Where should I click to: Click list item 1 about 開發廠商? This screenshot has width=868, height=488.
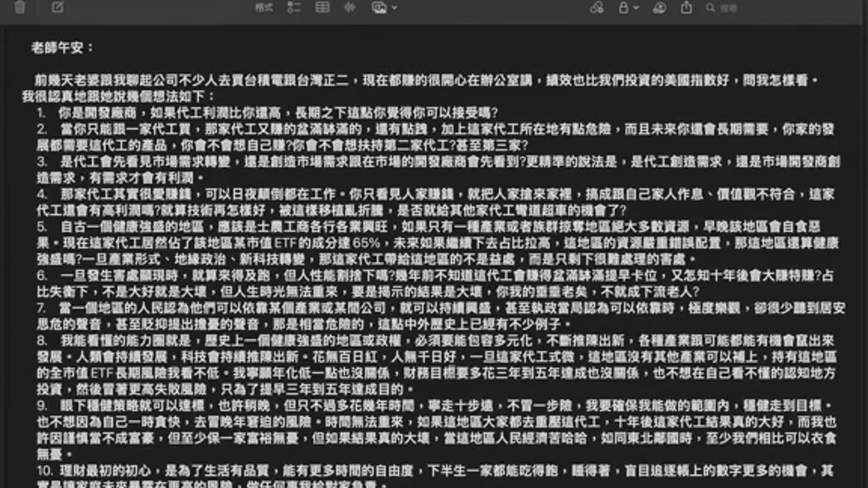pos(268,113)
